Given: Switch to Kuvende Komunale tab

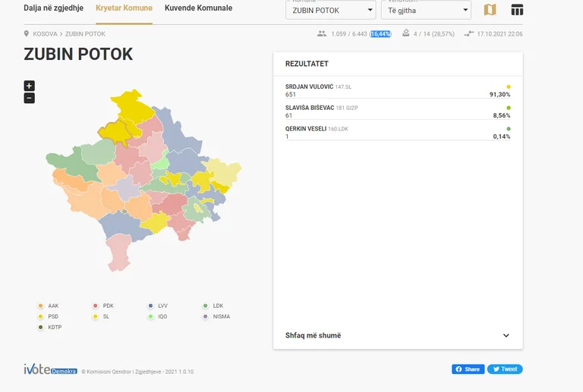Looking at the screenshot, I should (x=199, y=8).
